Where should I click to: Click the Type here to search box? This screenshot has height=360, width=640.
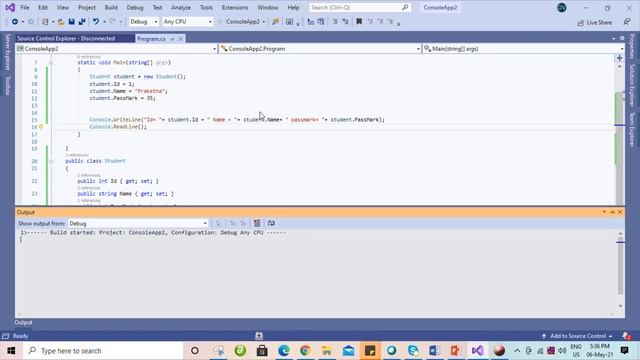pyautogui.click(x=103, y=351)
